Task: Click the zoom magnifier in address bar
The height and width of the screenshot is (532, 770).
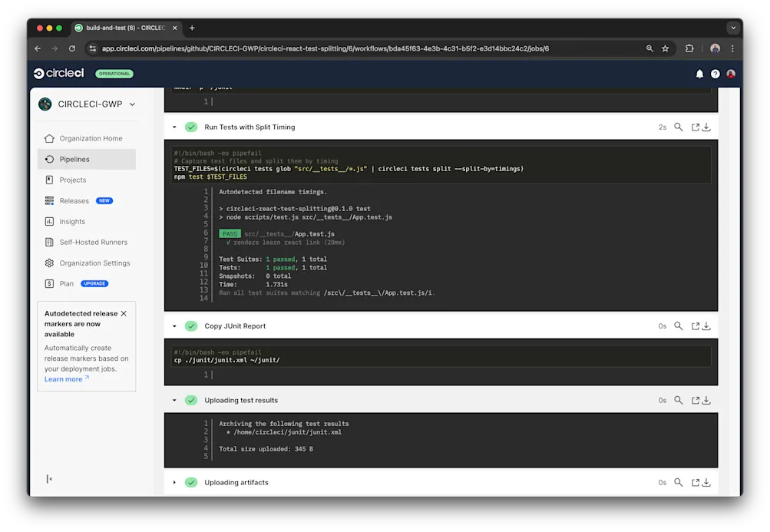Action: 649,48
